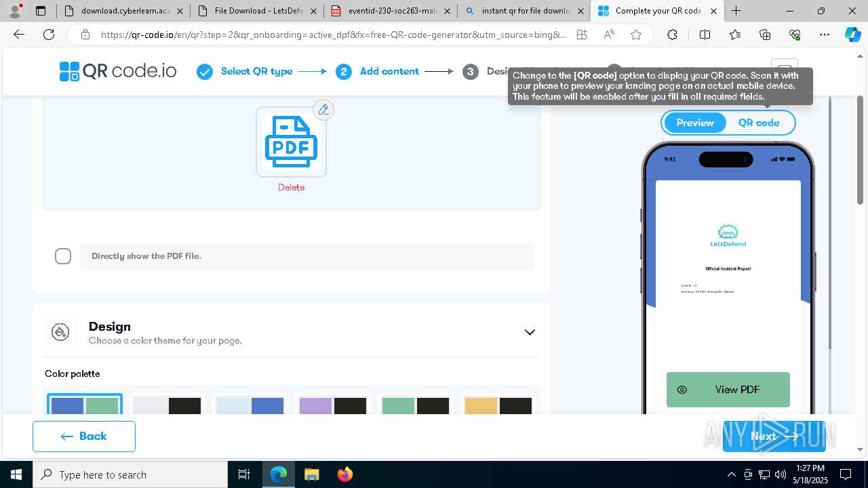Add this page to favorites star

coord(636,35)
